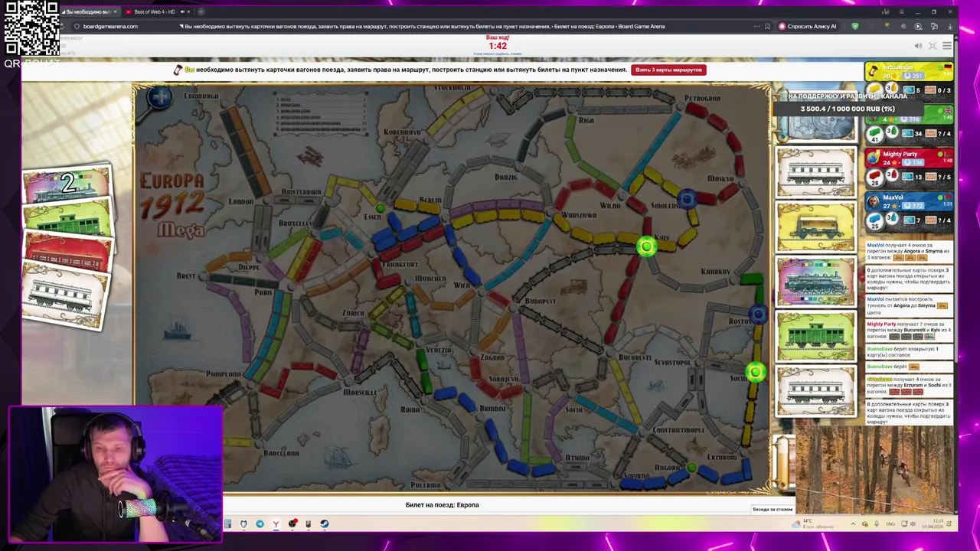Select the Board Game Arena browser tab
The height and width of the screenshot is (551, 980).
point(90,11)
